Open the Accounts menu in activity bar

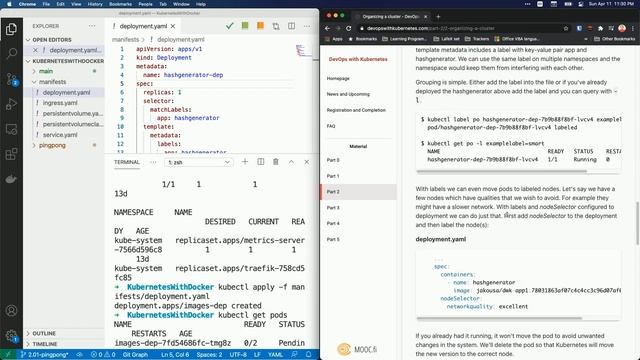(x=11, y=311)
